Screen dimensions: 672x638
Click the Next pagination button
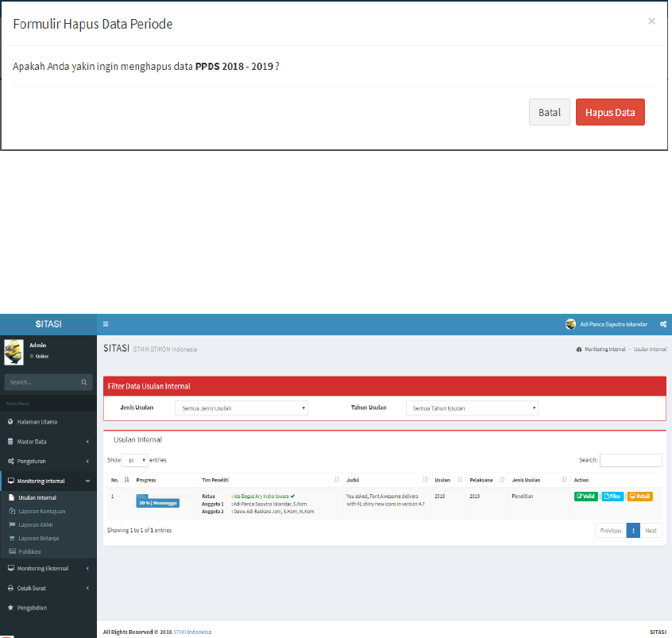[651, 531]
